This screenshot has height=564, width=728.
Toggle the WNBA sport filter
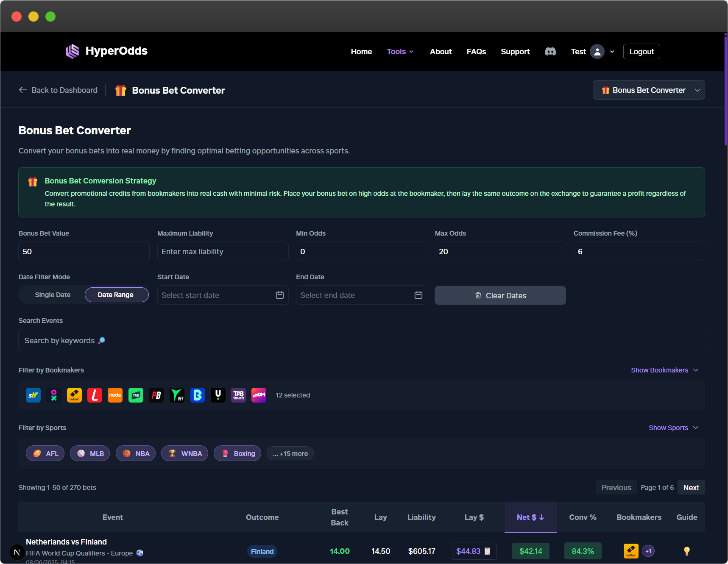pyautogui.click(x=184, y=453)
